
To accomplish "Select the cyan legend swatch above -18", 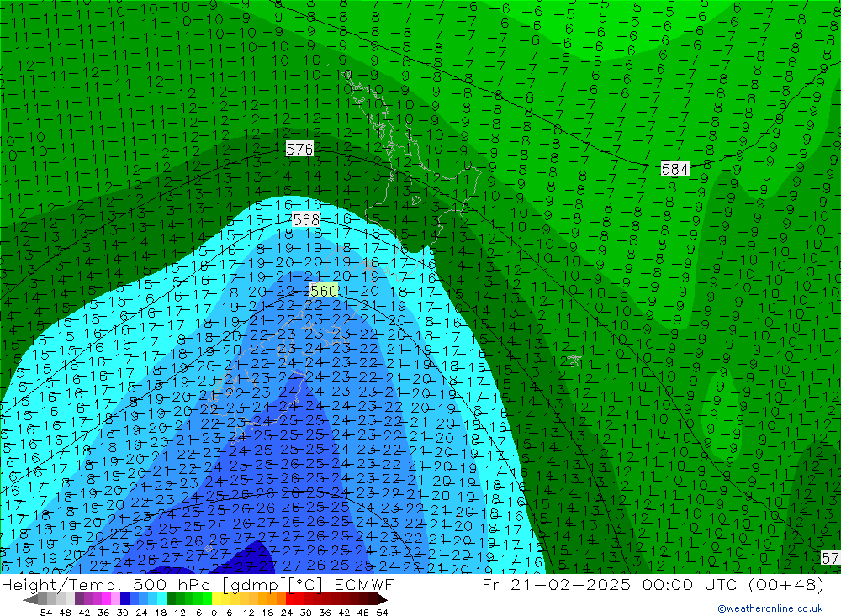I will pos(161,599).
